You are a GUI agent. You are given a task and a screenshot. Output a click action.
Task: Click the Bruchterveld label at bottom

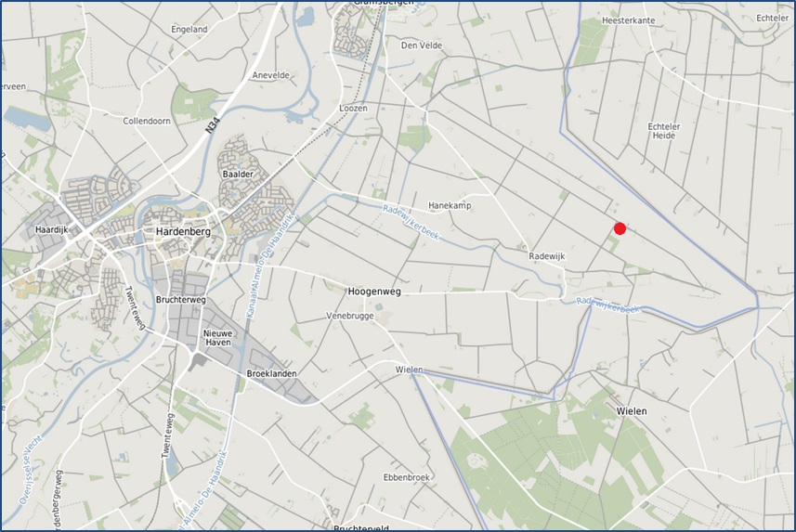click(361, 528)
